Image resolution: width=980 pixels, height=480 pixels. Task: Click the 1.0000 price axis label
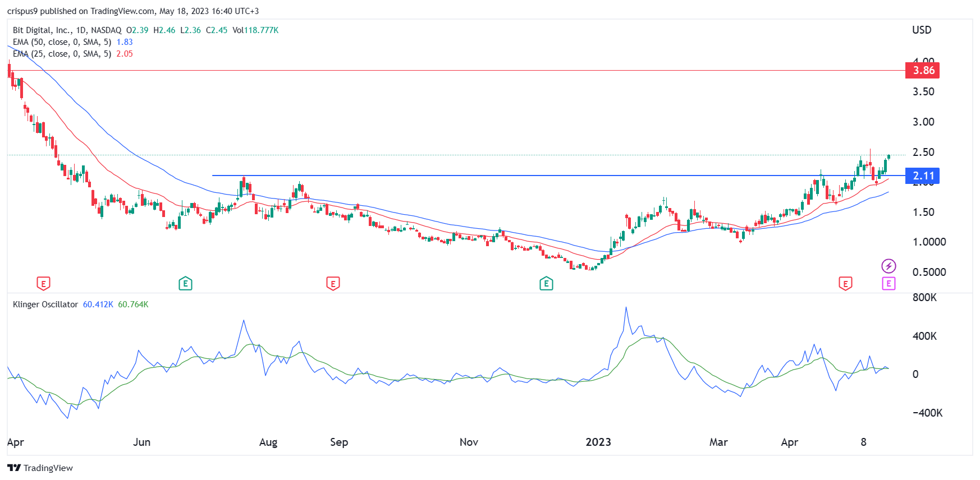click(929, 242)
